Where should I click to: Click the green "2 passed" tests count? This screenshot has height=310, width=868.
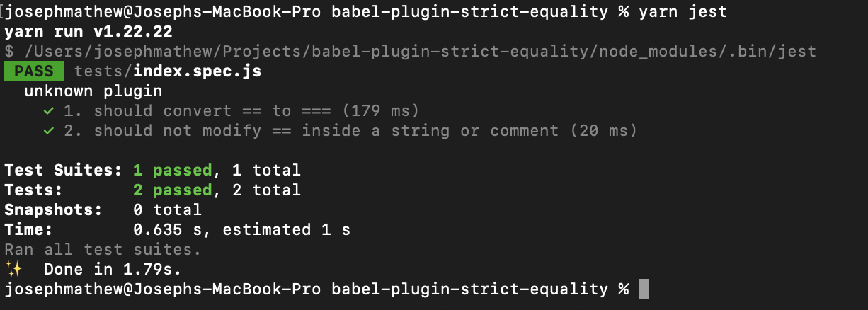(x=172, y=190)
